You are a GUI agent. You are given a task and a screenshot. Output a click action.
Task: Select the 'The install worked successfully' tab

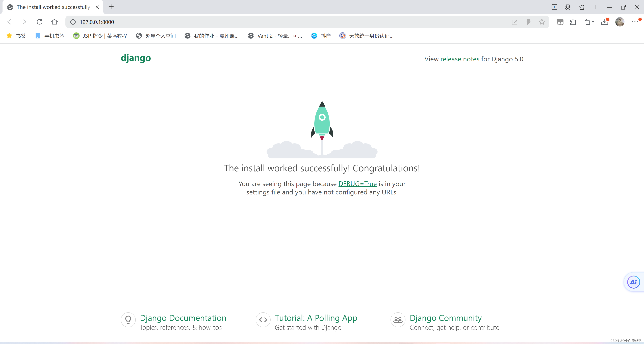pyautogui.click(x=53, y=7)
